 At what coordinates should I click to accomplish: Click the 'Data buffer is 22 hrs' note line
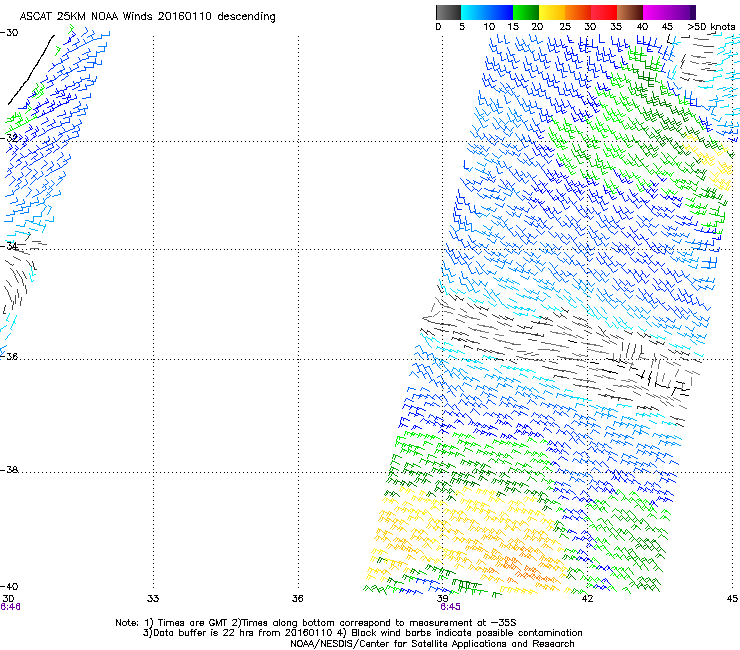click(362, 633)
